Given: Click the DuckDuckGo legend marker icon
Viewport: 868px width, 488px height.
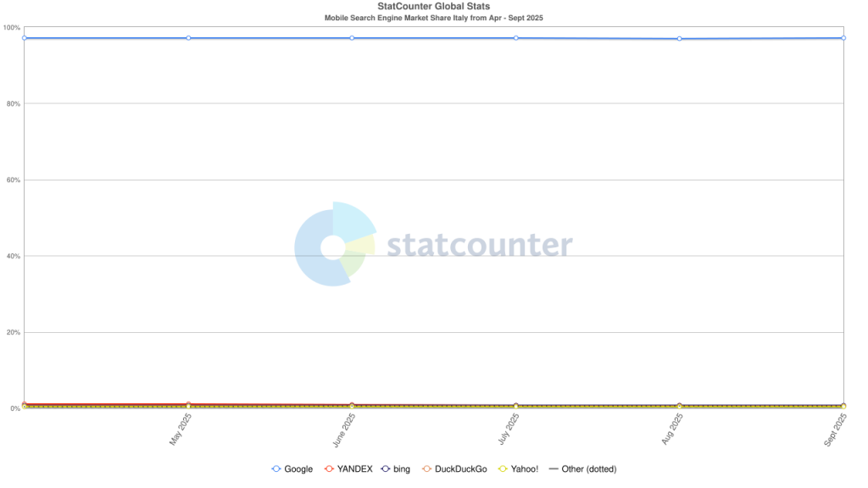Looking at the screenshot, I should [427, 469].
